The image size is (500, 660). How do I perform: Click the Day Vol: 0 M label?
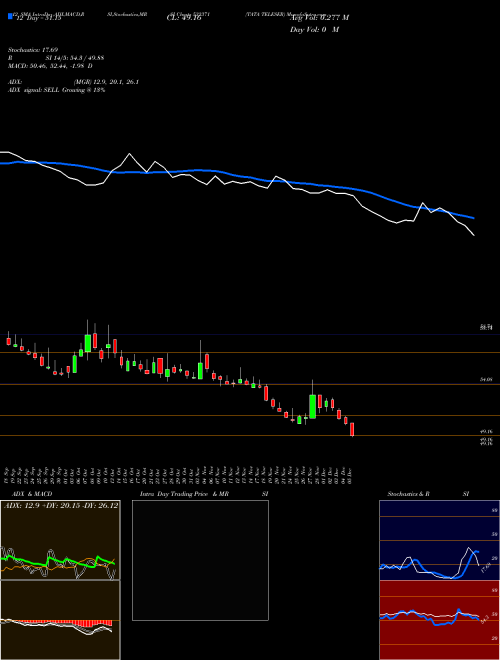tap(315, 30)
